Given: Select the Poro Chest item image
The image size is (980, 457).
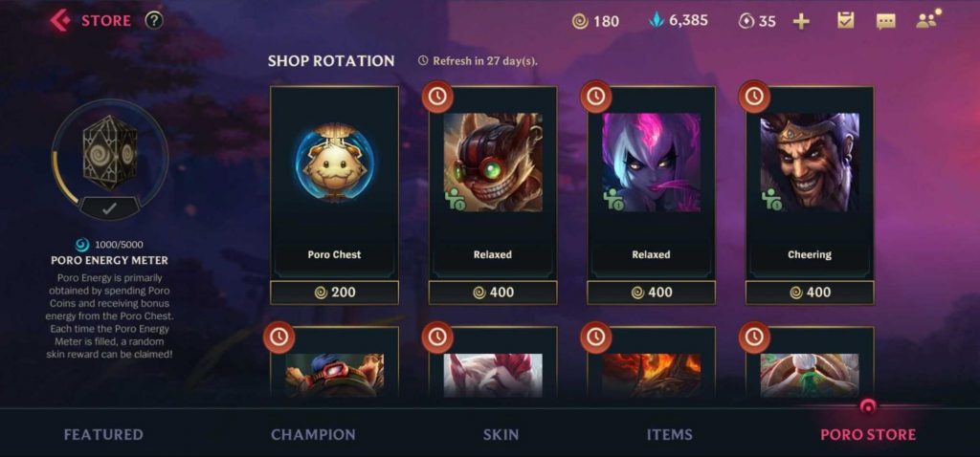Looking at the screenshot, I should pyautogui.click(x=334, y=163).
